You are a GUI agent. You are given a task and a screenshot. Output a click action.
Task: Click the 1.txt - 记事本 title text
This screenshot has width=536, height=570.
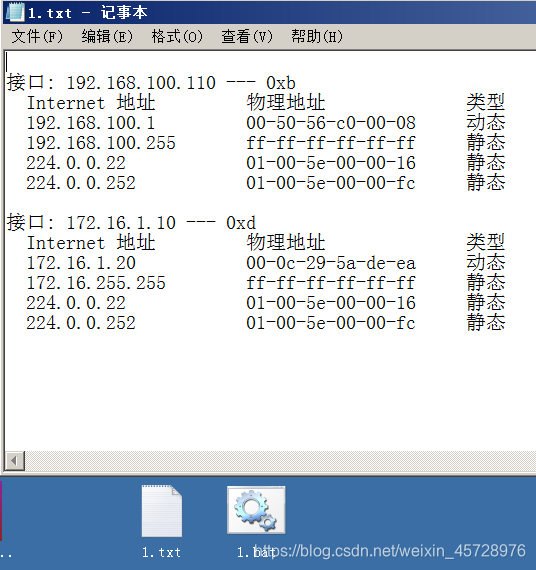pos(88,13)
